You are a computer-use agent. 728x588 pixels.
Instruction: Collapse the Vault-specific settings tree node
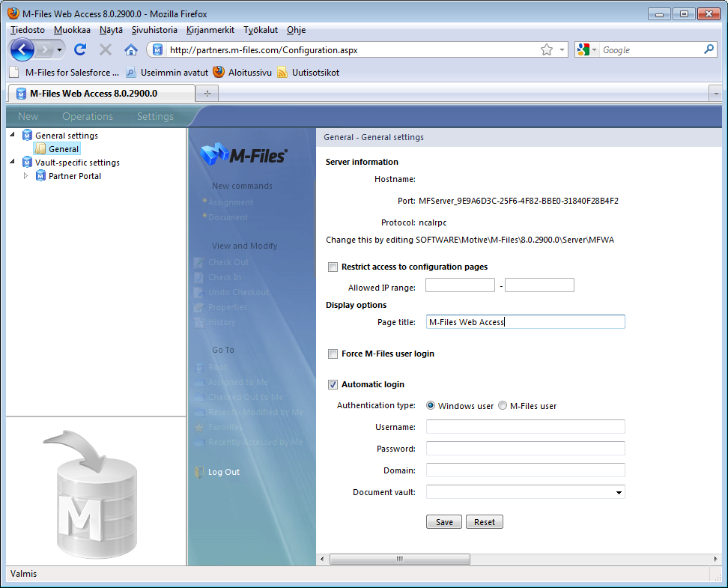pos(13,162)
